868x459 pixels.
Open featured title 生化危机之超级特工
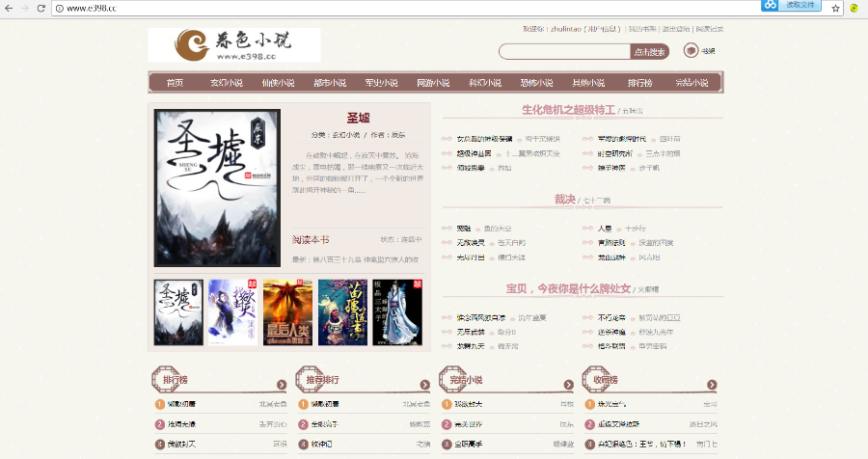point(568,110)
